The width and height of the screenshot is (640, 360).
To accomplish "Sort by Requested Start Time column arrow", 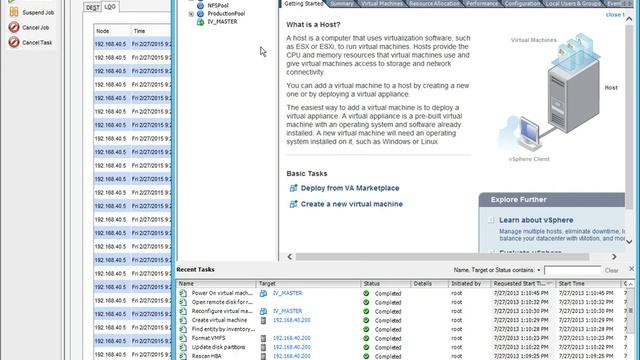I will point(549,283).
